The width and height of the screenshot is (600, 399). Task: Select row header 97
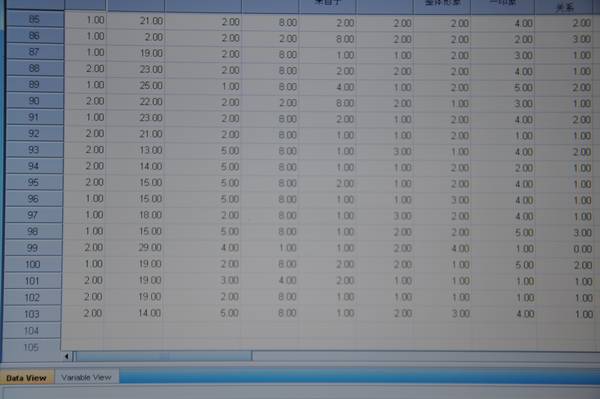[34, 215]
